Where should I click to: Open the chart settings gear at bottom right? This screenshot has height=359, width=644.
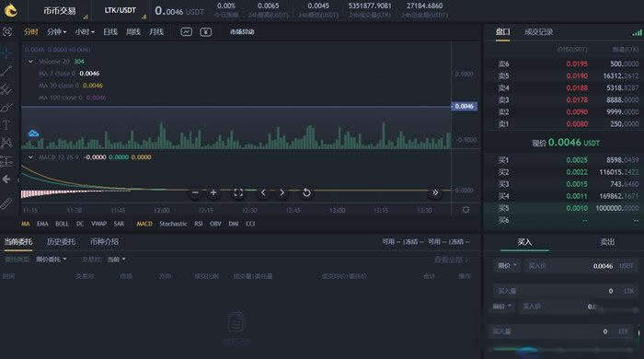point(466,210)
